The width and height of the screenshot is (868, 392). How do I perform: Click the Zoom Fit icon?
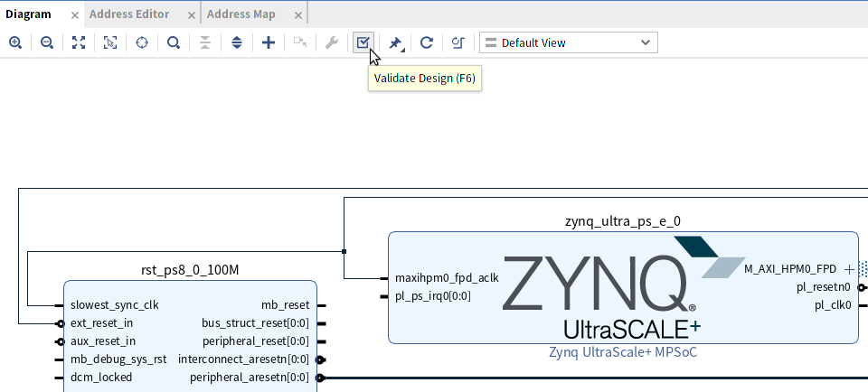(79, 42)
